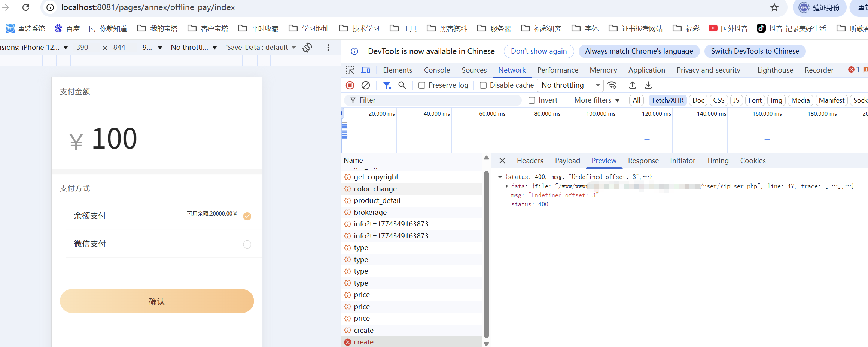The width and height of the screenshot is (868, 347).
Task: Open the No throttling dropdown
Action: [570, 85]
